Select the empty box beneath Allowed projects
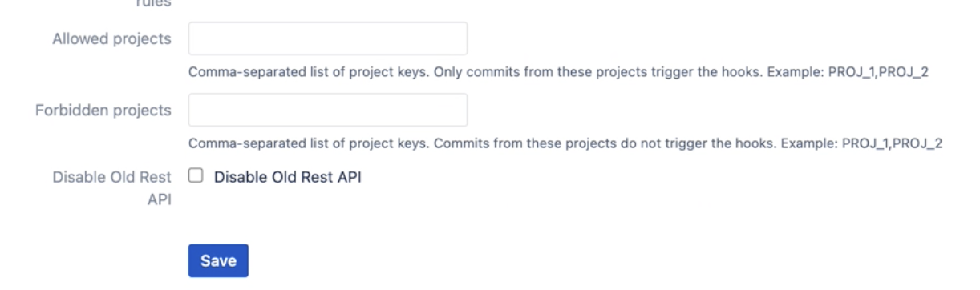This screenshot has width=980, height=290. [x=327, y=110]
